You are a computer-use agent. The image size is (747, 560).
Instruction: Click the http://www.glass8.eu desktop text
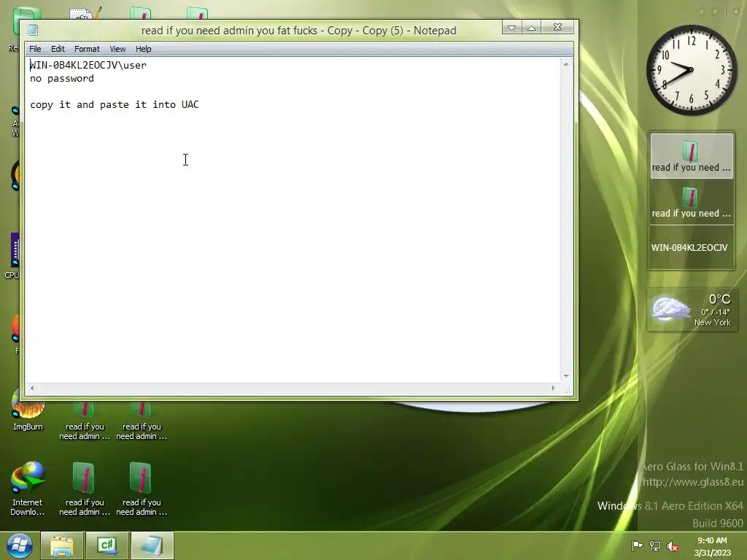click(693, 482)
